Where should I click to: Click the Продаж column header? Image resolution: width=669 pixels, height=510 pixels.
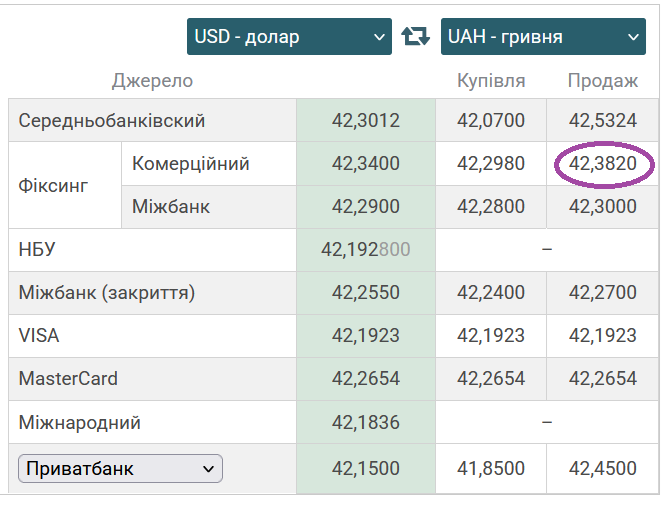(x=602, y=81)
